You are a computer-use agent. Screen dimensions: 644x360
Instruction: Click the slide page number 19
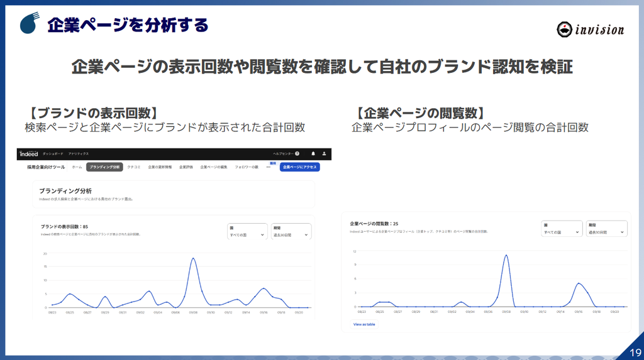click(x=635, y=352)
